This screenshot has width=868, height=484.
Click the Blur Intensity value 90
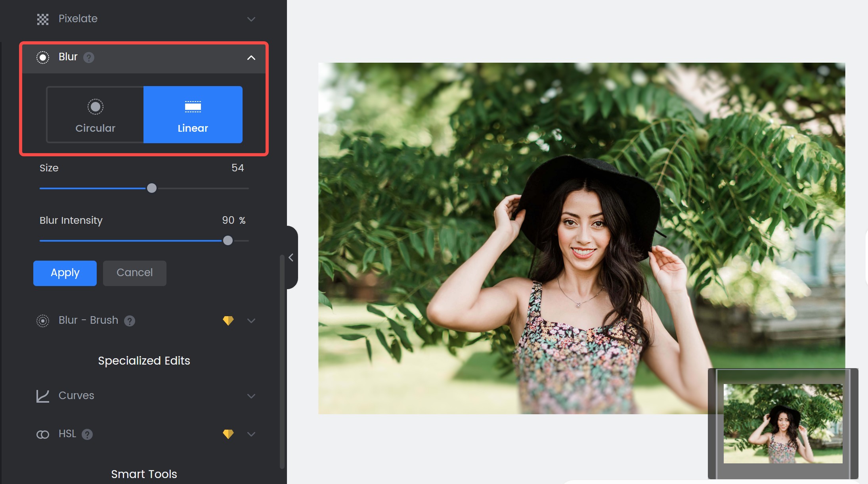coord(228,220)
